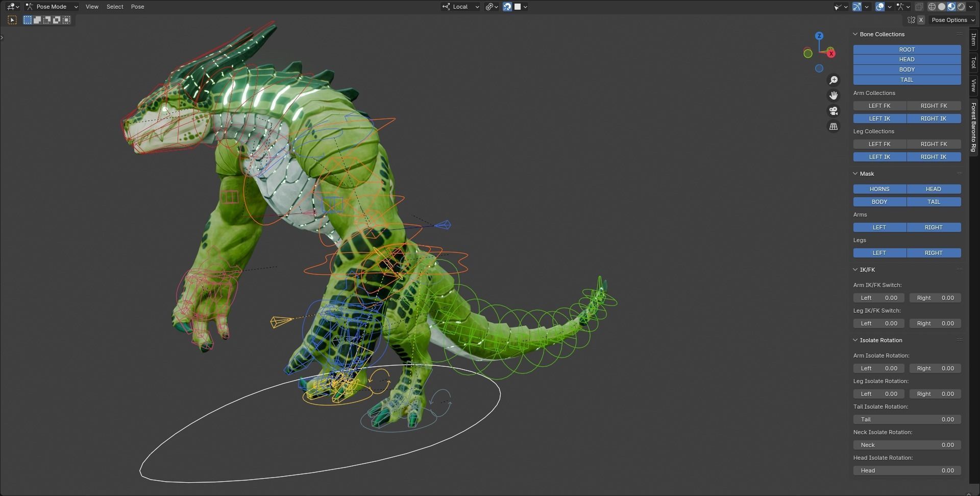Toggle HORNS mask button

tap(879, 189)
